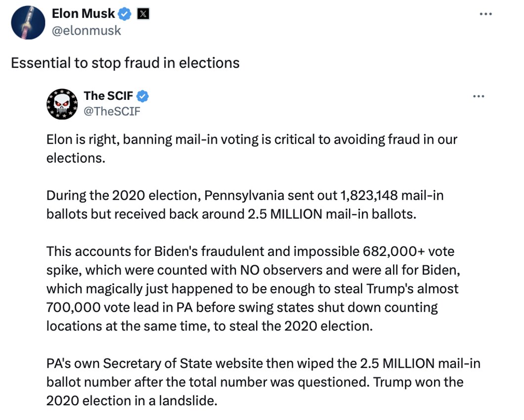The image size is (524, 420).
Task: Open the more options menu on The SCIF's post
Action: coord(479,96)
